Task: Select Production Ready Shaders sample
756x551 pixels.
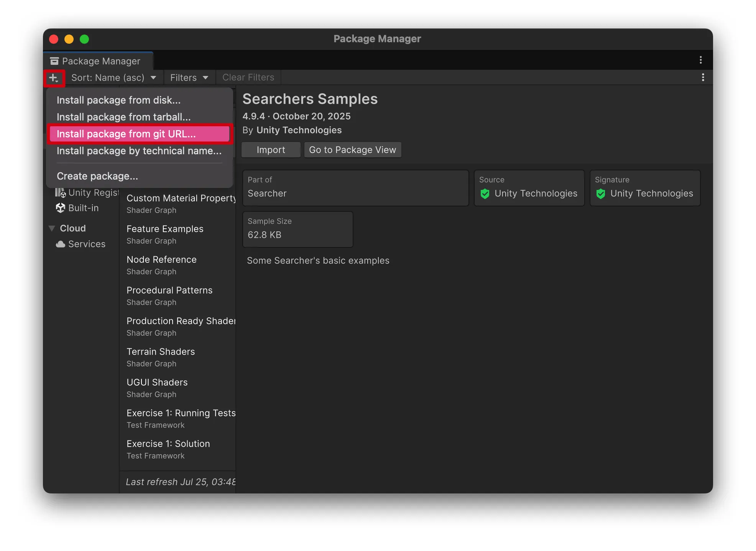Action: click(178, 327)
